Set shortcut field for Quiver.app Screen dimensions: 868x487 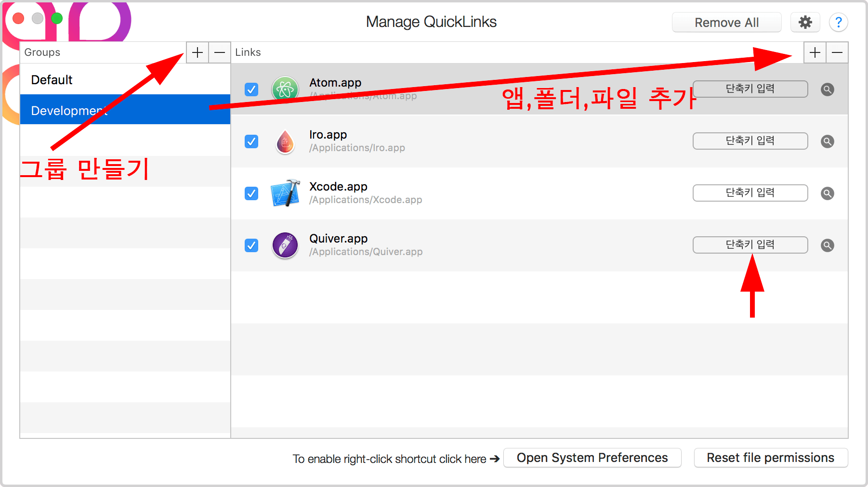click(x=750, y=245)
